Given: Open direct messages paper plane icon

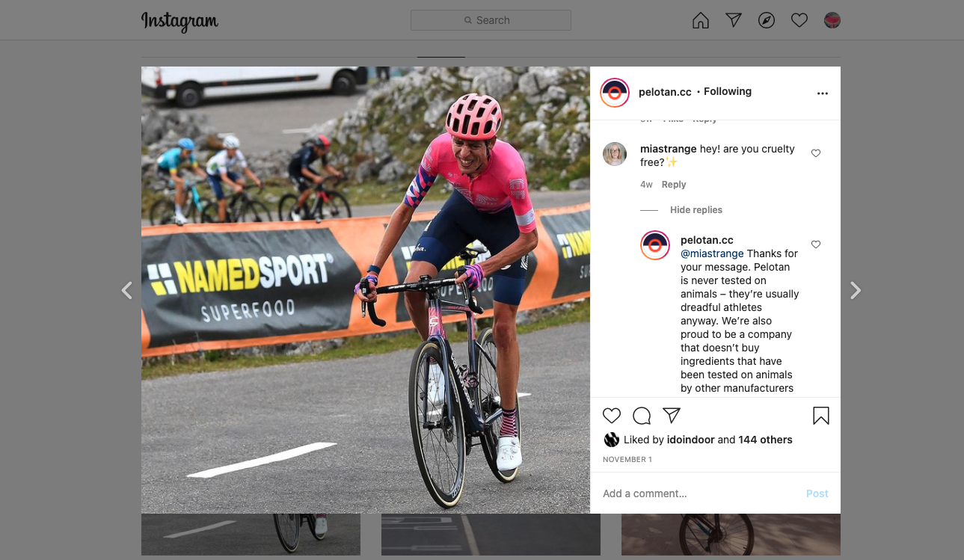Looking at the screenshot, I should (x=734, y=20).
